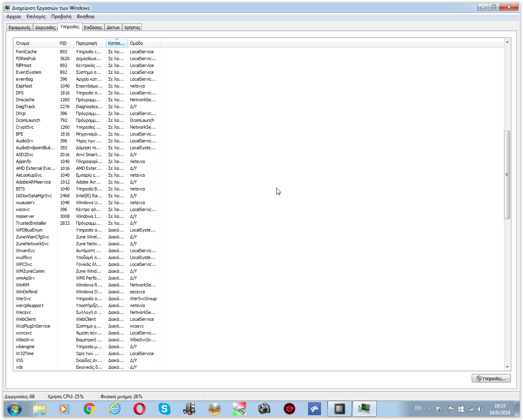Click the WerSvcGroup group cell
Image resolution: width=523 pixels, height=420 pixels.
tap(143, 299)
